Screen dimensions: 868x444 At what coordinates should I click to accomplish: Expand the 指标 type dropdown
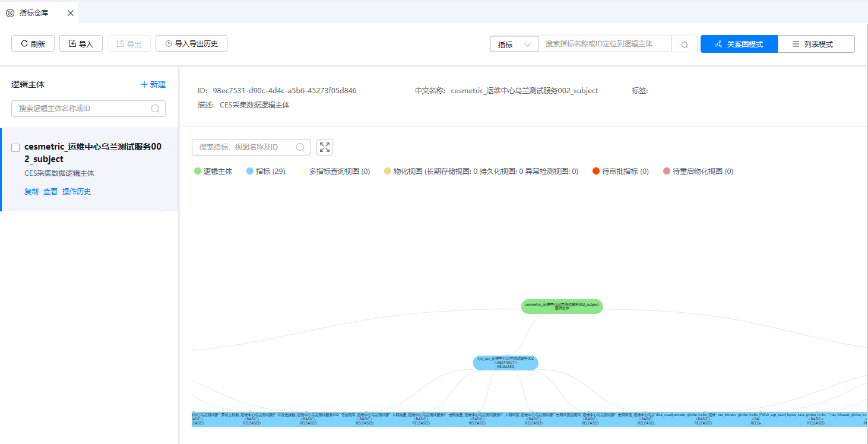pyautogui.click(x=514, y=45)
